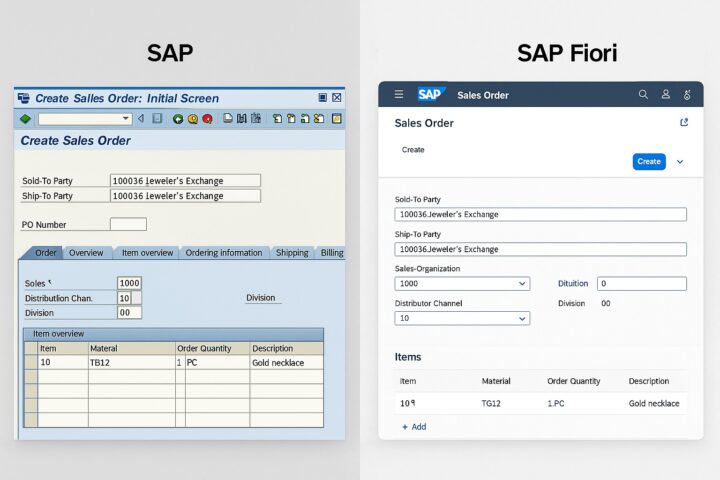Click the Last Page icon in SAP toolbar
720x480 pixels.
click(319, 119)
